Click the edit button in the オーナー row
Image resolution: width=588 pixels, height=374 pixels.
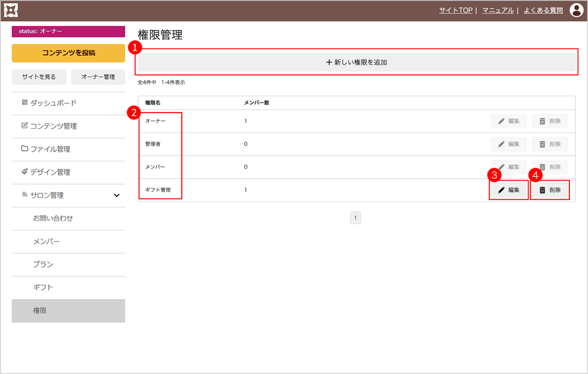509,121
